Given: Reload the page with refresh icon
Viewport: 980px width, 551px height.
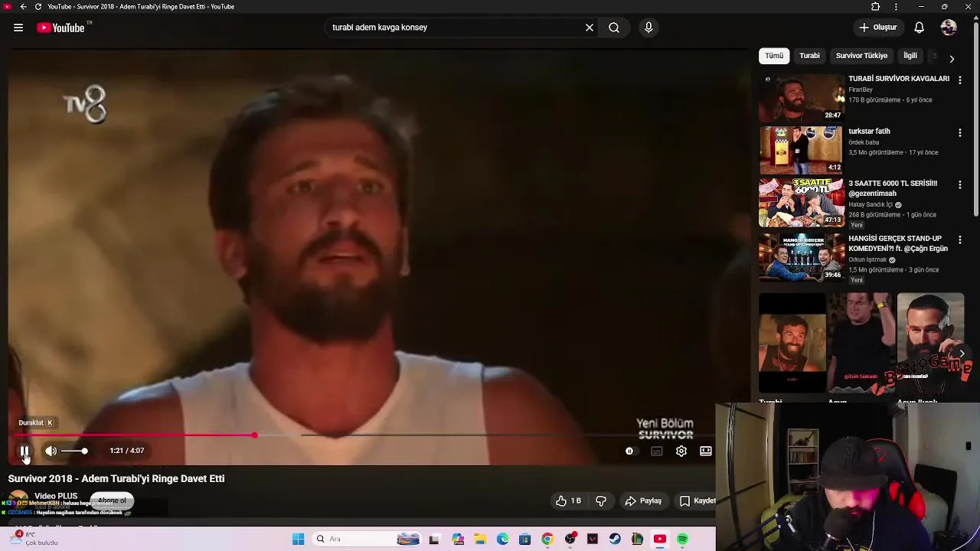Looking at the screenshot, I should 38,7.
